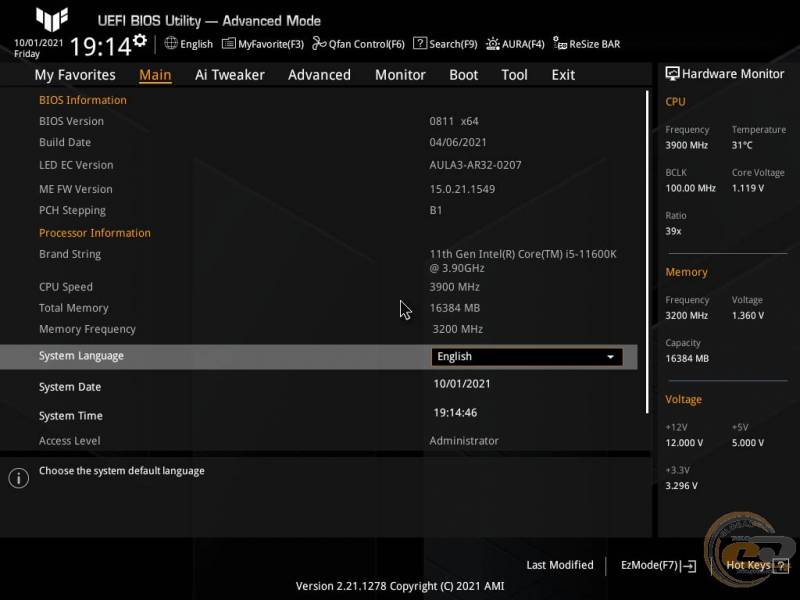Click the +5V reading 5.000 V
This screenshot has width=800, height=600.
point(748,443)
